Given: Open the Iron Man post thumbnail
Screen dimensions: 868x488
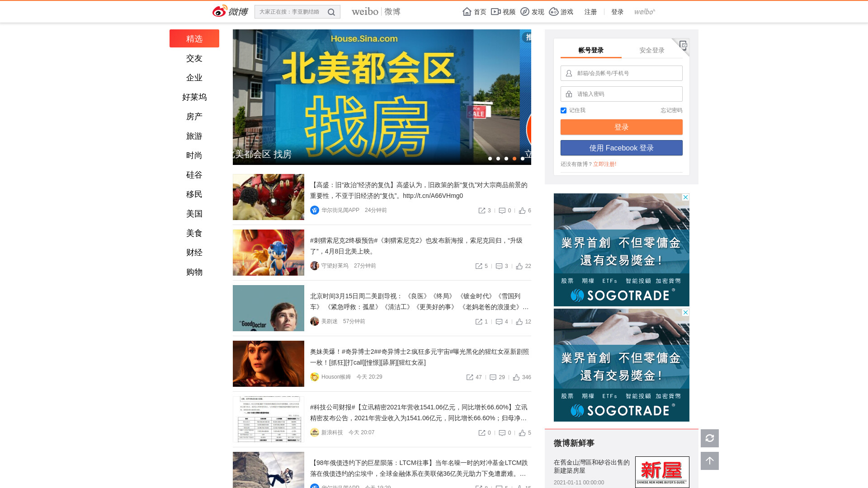Looking at the screenshot, I should (x=269, y=197).
